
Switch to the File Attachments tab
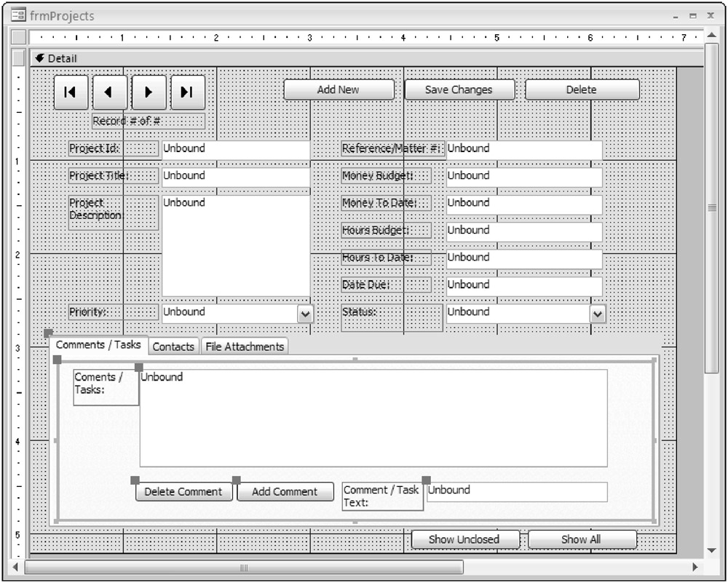coord(245,346)
